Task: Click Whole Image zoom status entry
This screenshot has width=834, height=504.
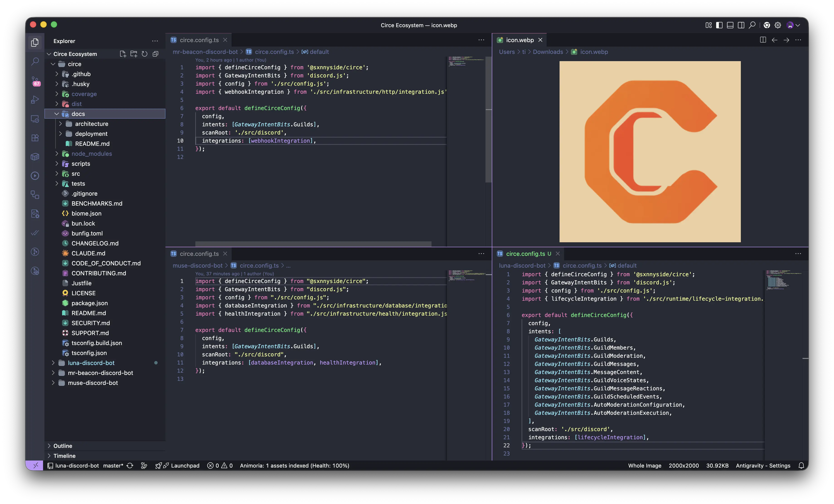Action: coord(645,466)
